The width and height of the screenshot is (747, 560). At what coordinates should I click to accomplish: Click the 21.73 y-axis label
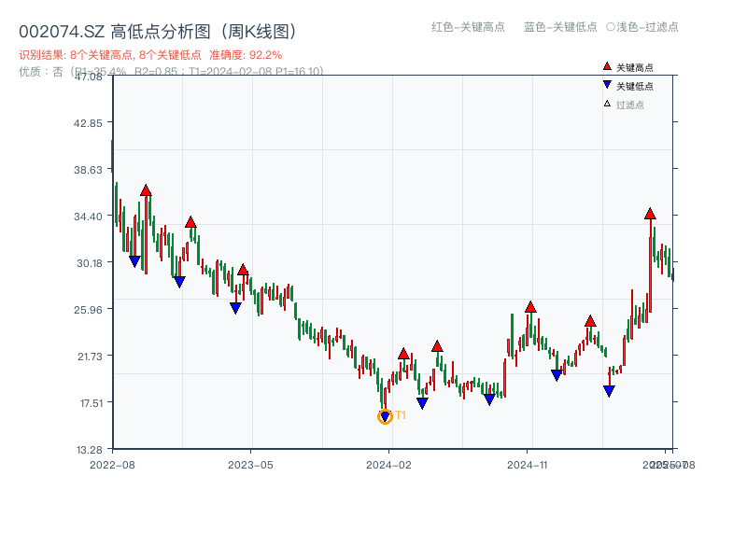[90, 357]
